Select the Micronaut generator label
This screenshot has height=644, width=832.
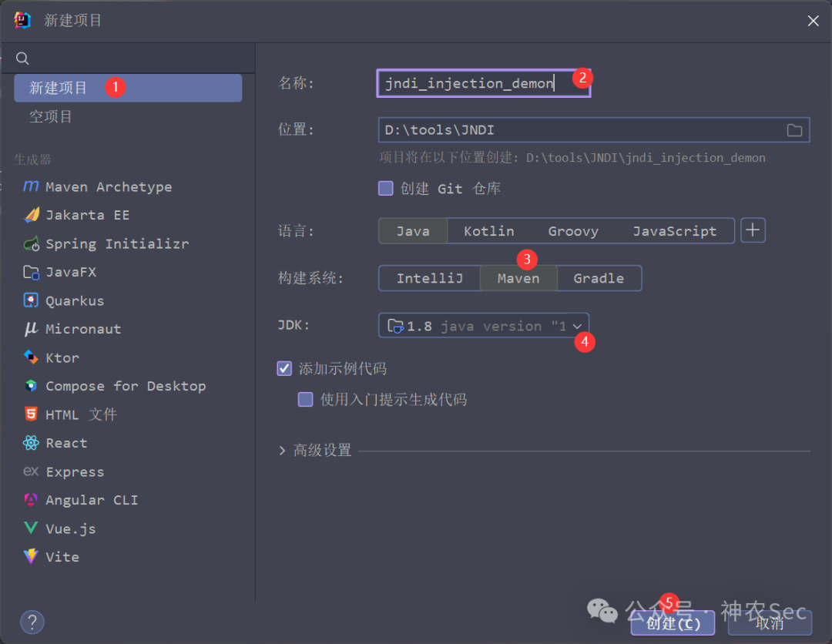point(83,329)
